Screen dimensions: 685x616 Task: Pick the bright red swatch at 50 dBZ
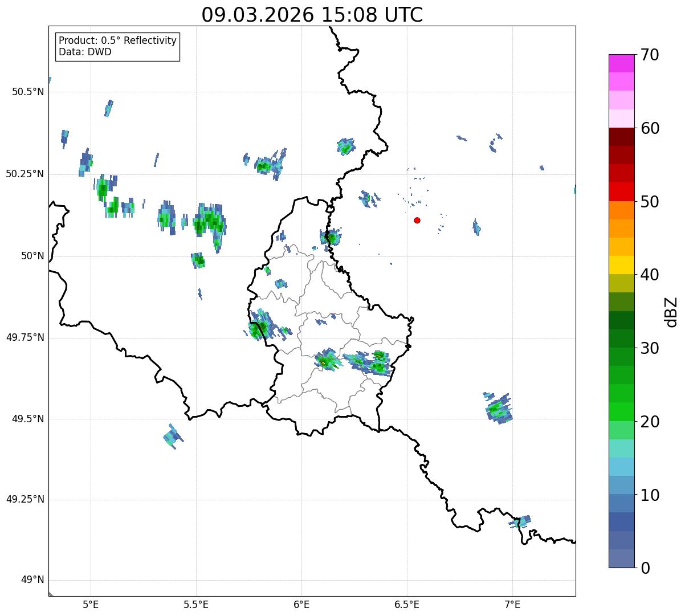coord(622,191)
